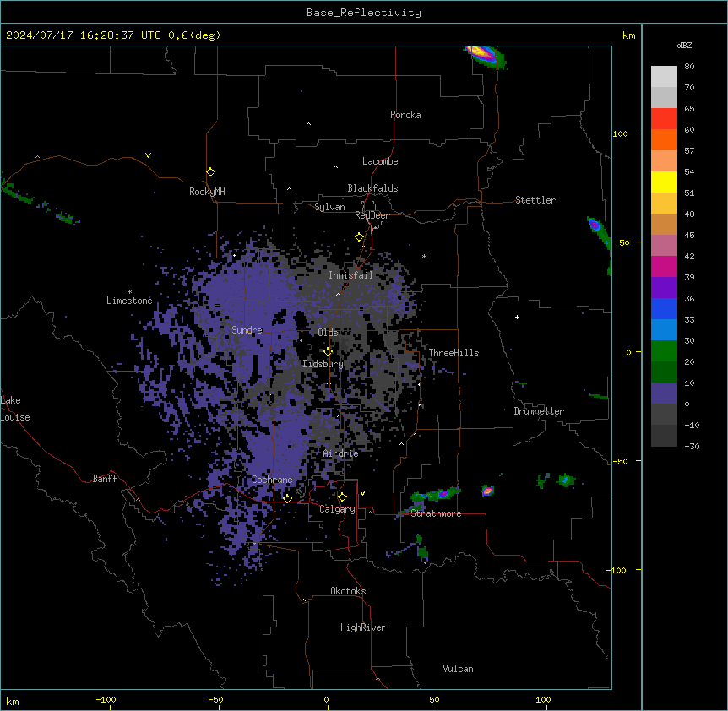Screen dimensions: 728x711
Task: Select the yellow V marker northwest of RockyMH
Action: click(x=148, y=155)
